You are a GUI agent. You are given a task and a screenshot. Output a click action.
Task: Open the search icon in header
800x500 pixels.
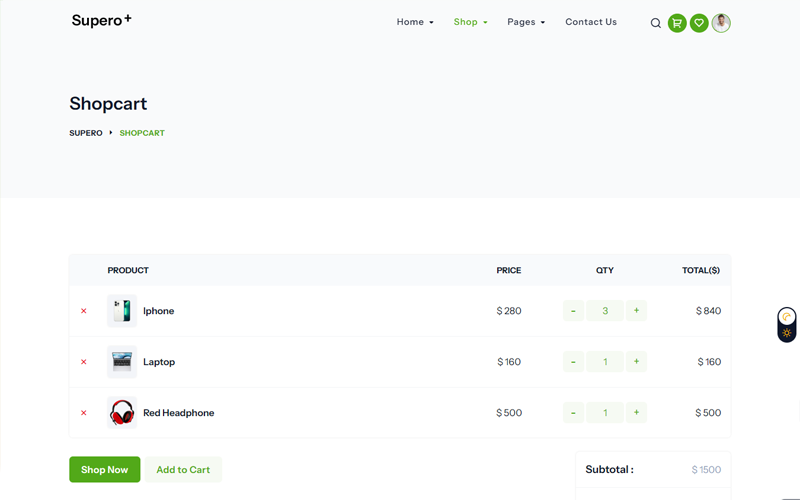tap(656, 23)
